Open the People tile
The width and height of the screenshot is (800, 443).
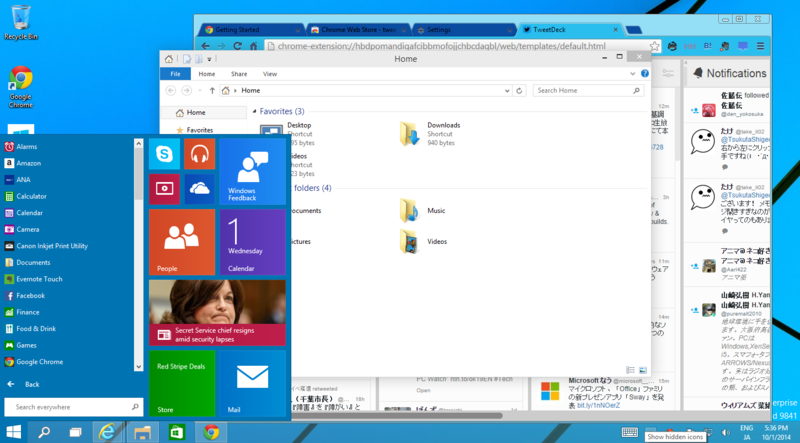coord(182,242)
